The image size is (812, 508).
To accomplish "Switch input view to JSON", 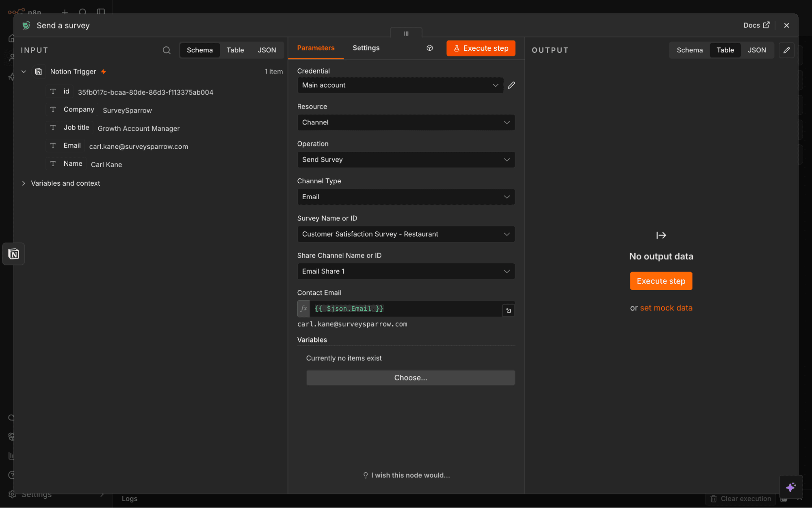I will coord(266,50).
